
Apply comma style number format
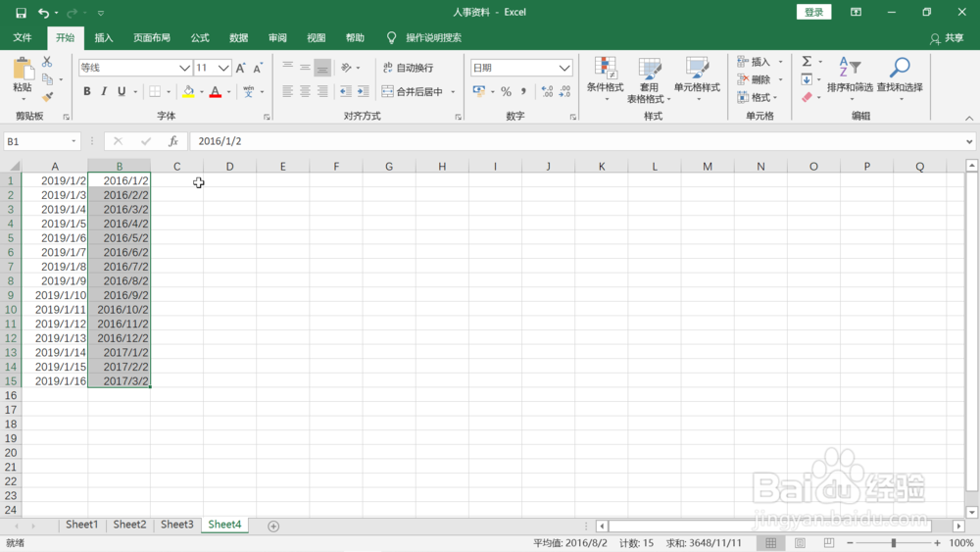pos(523,92)
